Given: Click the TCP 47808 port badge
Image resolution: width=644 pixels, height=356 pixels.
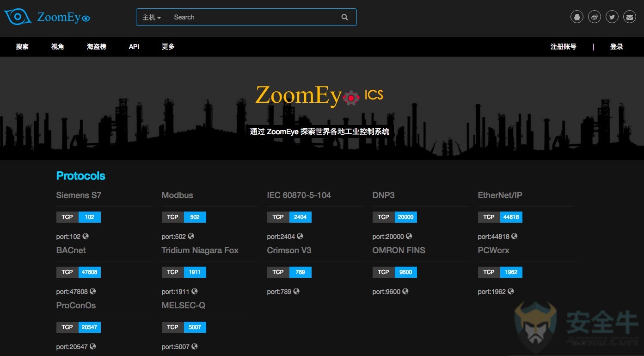Looking at the screenshot, I should click(x=79, y=272).
